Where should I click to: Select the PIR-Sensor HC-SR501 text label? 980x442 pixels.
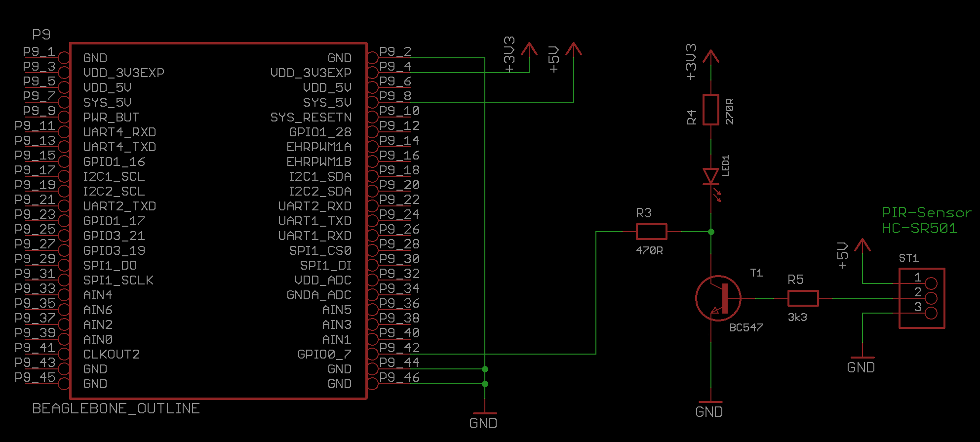pos(926,220)
